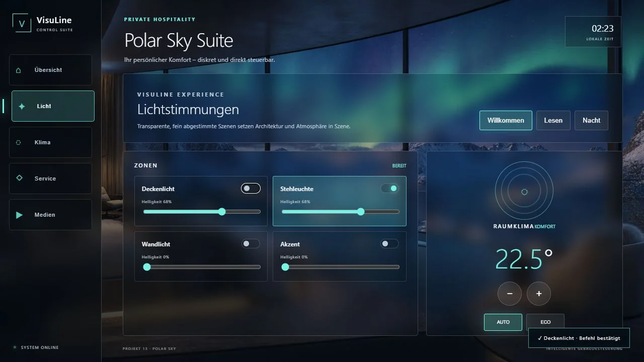Open the Service section
The image size is (644, 362).
[50, 178]
